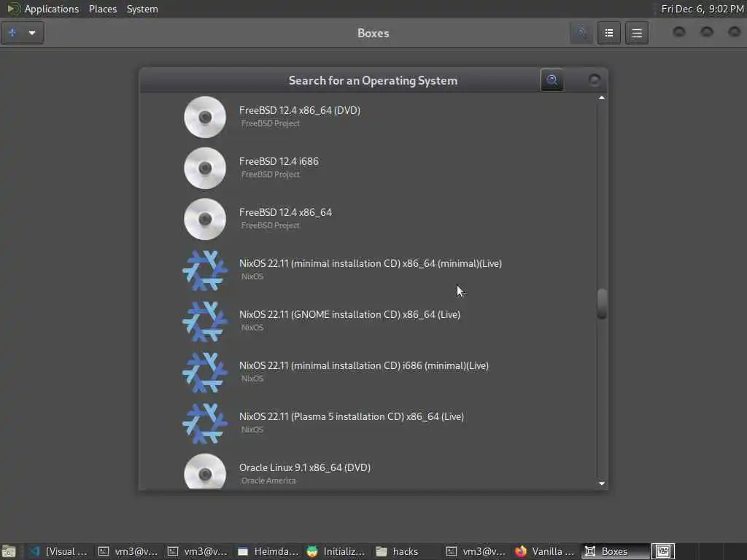Switch to the hacks folder taskbar window

[406, 551]
